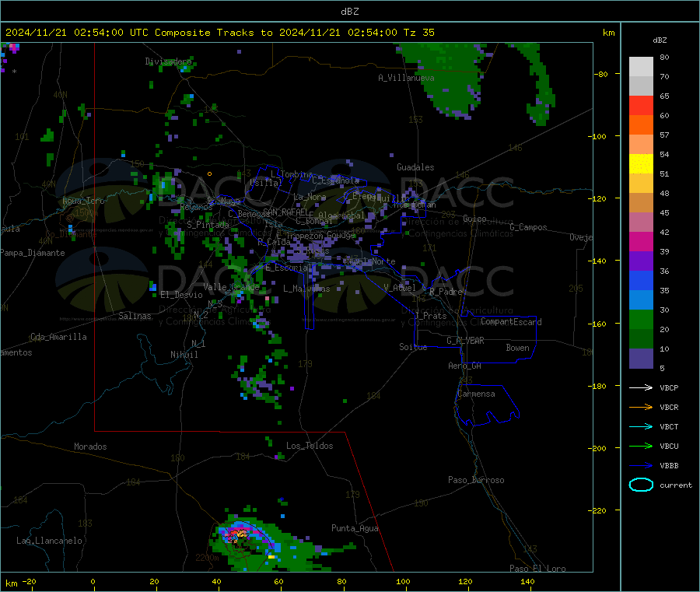Click the 'Cda_Amarilla' map label
The image size is (700, 592).
(58, 337)
